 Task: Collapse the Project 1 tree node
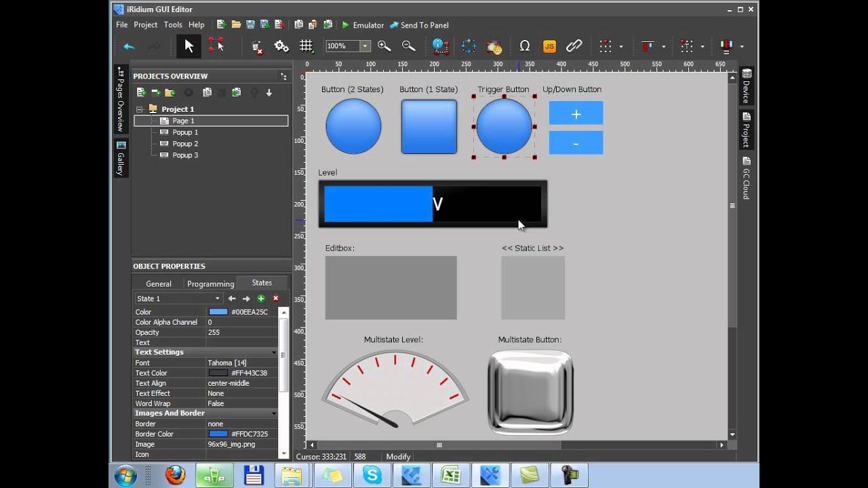click(x=140, y=109)
